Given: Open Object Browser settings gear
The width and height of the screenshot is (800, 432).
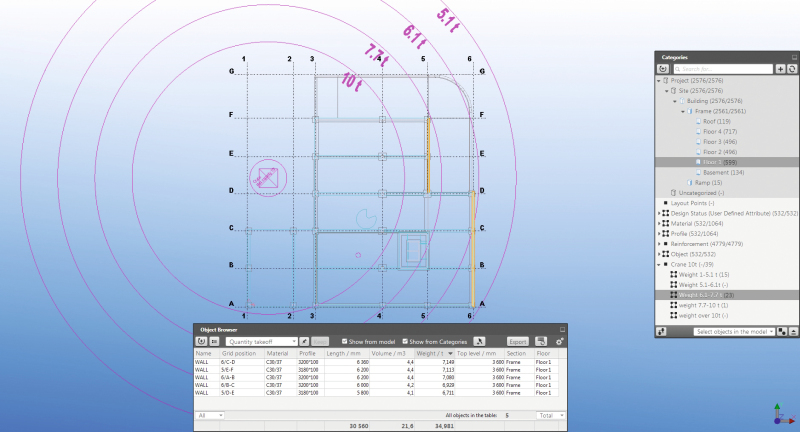Looking at the screenshot, I should pyautogui.click(x=559, y=342).
